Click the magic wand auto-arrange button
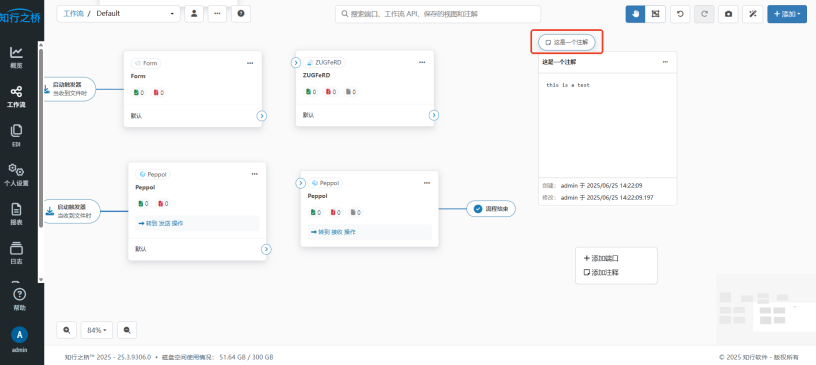The image size is (816, 365). [753, 14]
